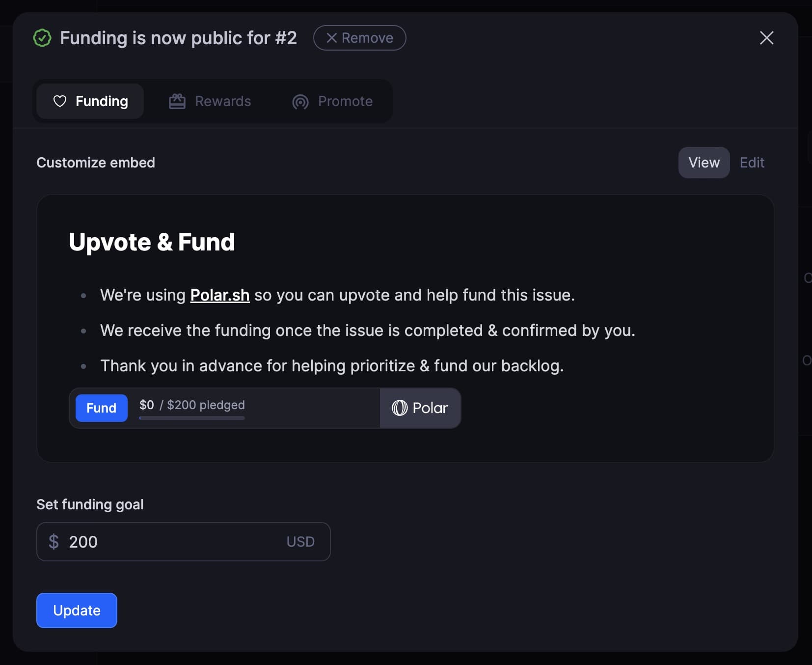Viewport: 812px width, 665px height.
Task: Remove public funding for issue #2
Action: click(359, 38)
